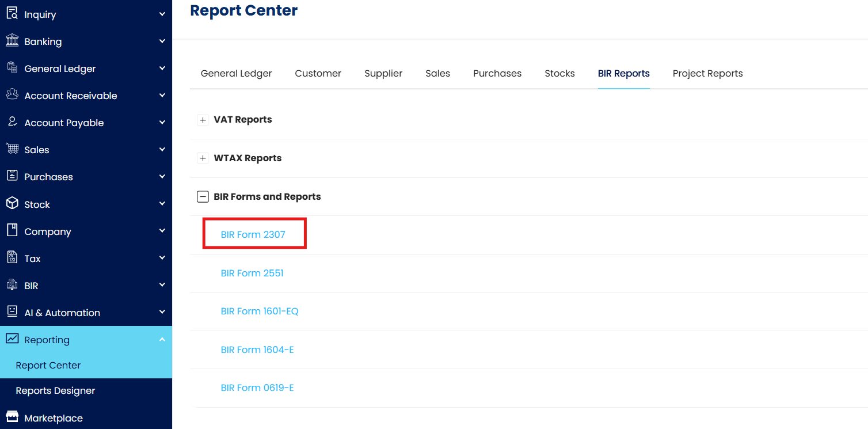Open BIR Form 2307 report
The height and width of the screenshot is (429, 868).
coord(253,235)
